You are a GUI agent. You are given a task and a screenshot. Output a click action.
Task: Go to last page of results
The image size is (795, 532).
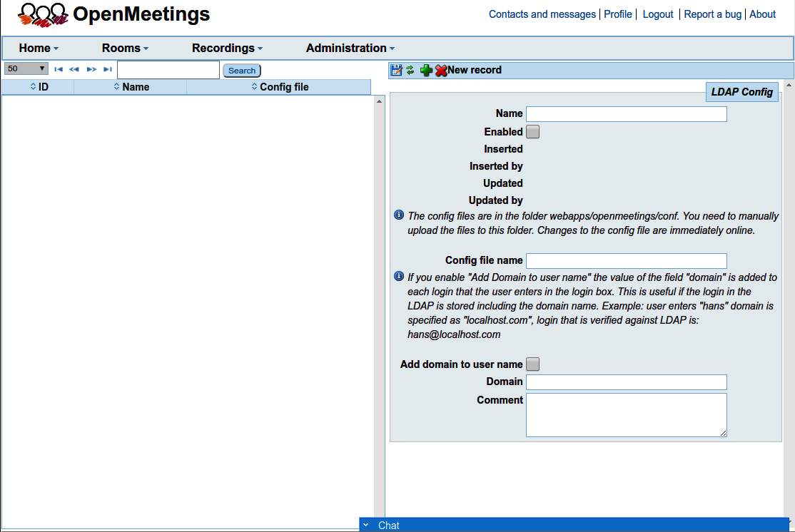tap(108, 69)
